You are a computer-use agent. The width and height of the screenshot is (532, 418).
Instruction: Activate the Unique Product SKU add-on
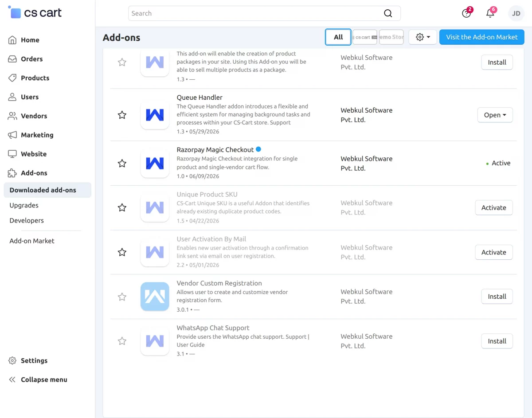494,208
